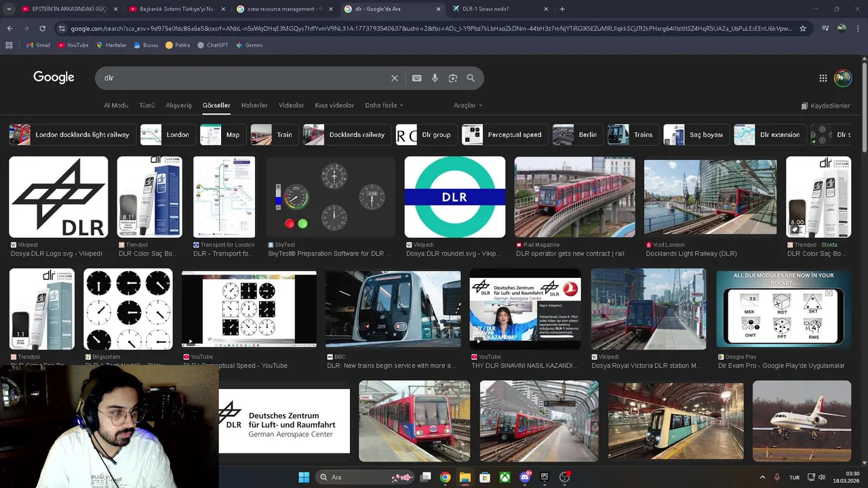Screen dimensions: 868x488
Task: Filter images by the 'Map' chip
Action: click(x=223, y=134)
